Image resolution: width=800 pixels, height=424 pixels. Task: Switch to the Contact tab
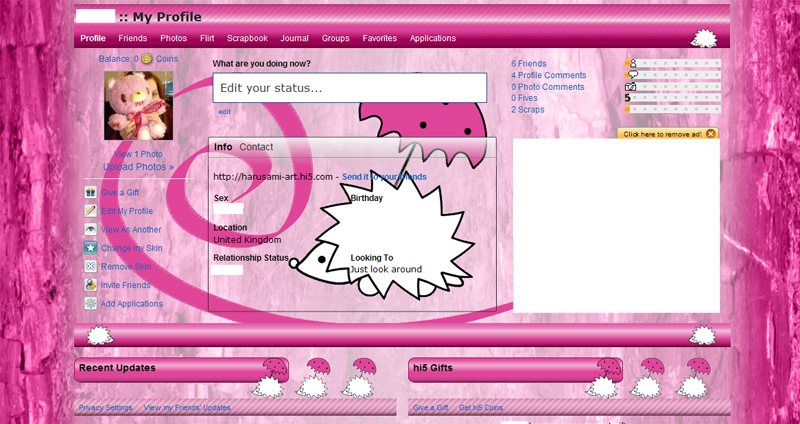[256, 147]
